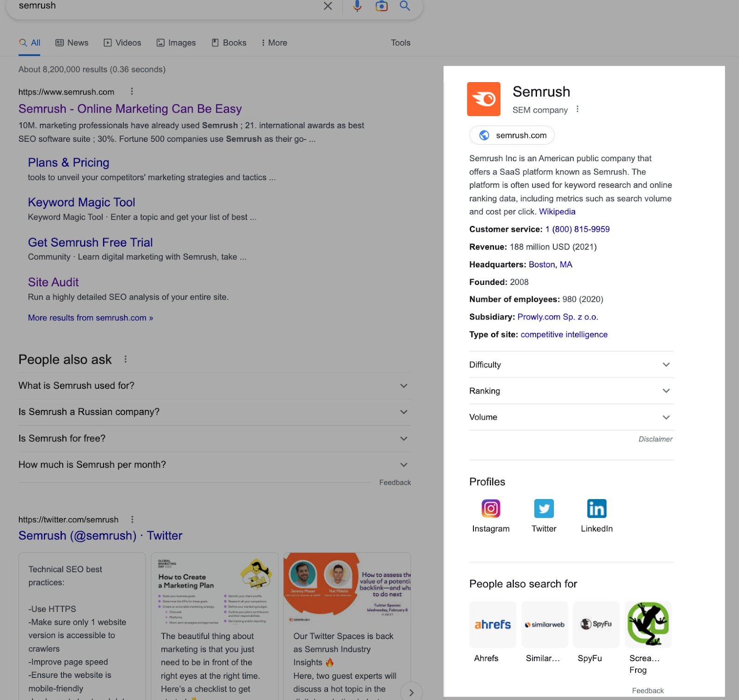
Task: Click 'More results from semrush.com'
Action: [x=90, y=318]
